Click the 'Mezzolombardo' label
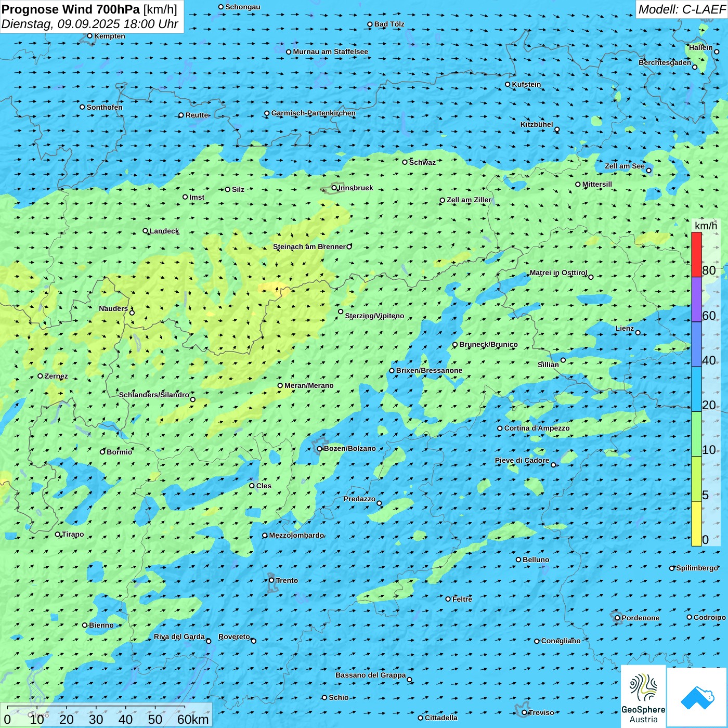 pos(297,535)
